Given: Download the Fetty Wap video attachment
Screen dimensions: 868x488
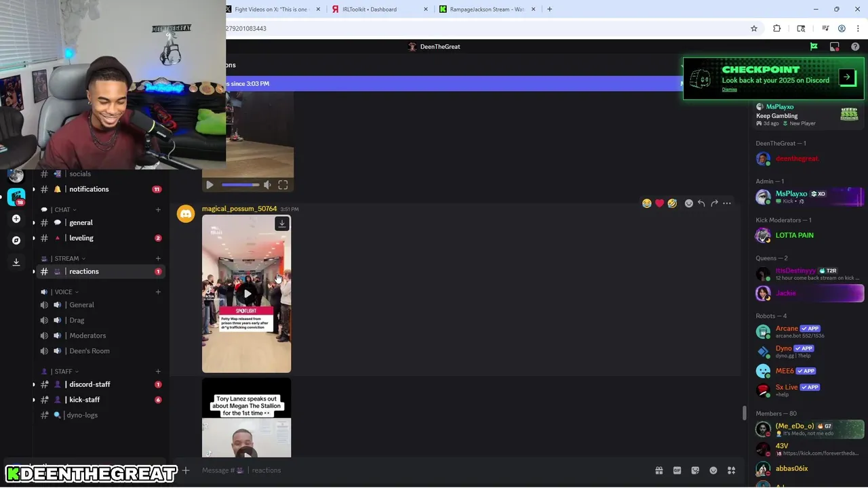Looking at the screenshot, I should (282, 224).
